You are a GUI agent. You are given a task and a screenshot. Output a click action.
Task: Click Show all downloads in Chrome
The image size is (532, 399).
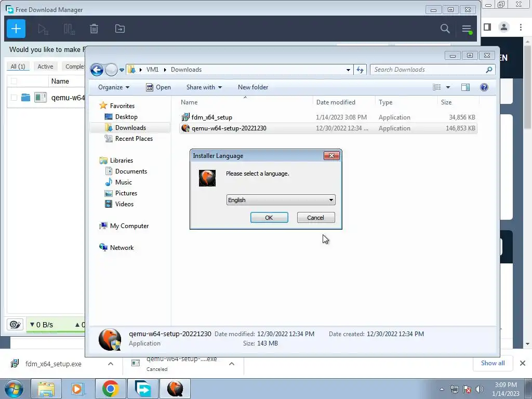[x=493, y=363]
